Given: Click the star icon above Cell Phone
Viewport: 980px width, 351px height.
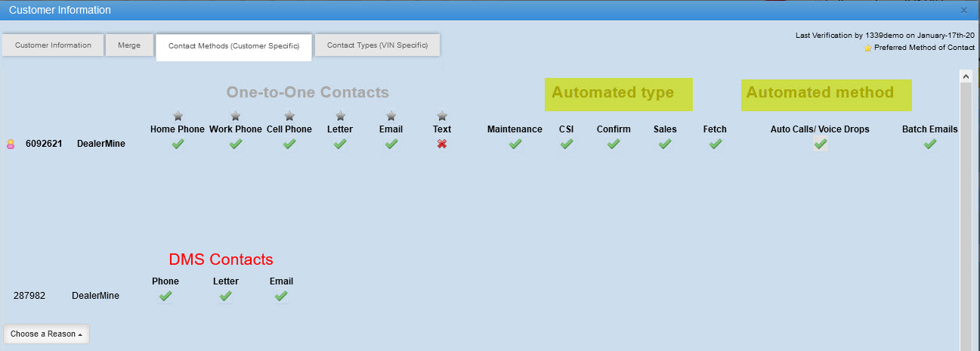Looking at the screenshot, I should coord(289,116).
